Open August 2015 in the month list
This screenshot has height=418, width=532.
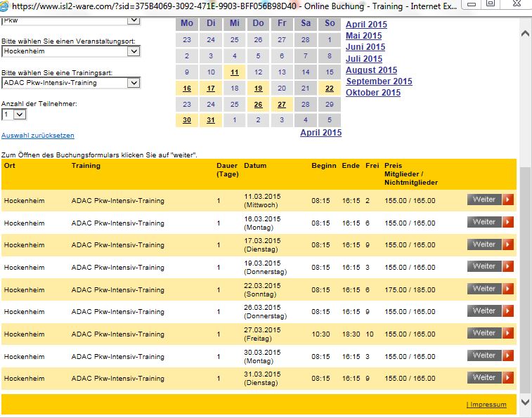tap(372, 70)
